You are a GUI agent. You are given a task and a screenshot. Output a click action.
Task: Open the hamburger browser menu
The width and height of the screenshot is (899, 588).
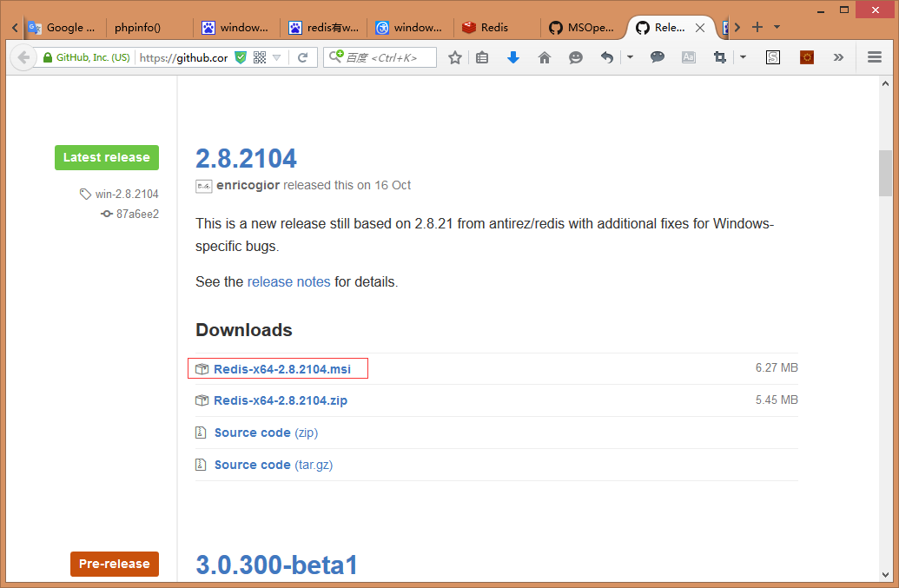pos(875,56)
